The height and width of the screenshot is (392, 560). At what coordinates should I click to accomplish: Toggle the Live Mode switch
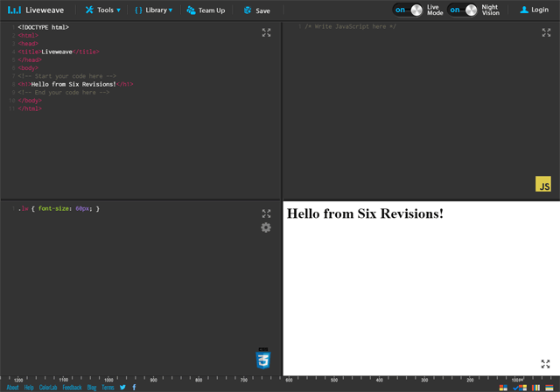(x=408, y=10)
